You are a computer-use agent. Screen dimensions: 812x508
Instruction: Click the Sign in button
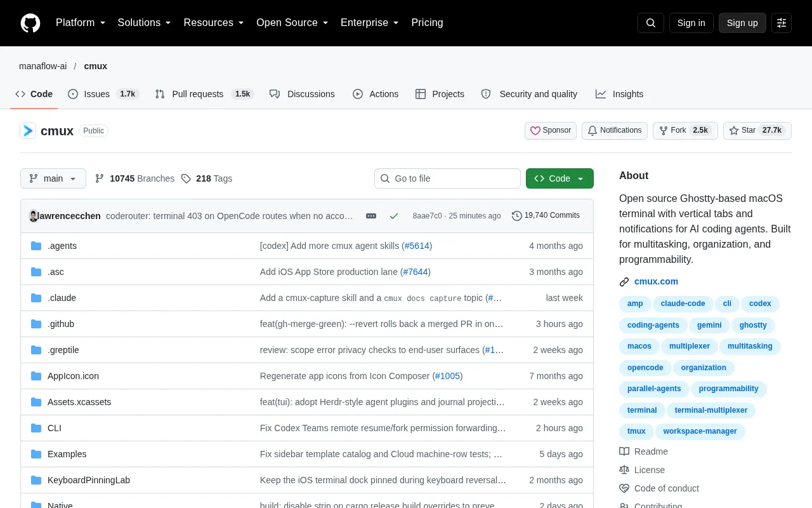pyautogui.click(x=691, y=23)
